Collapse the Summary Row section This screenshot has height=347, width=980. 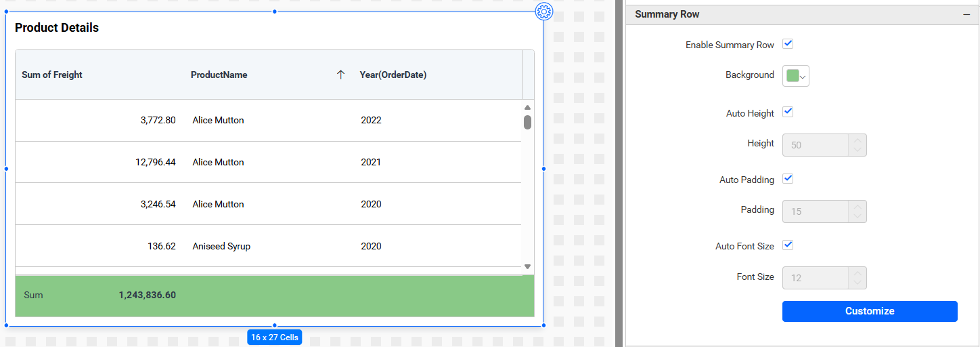point(966,14)
